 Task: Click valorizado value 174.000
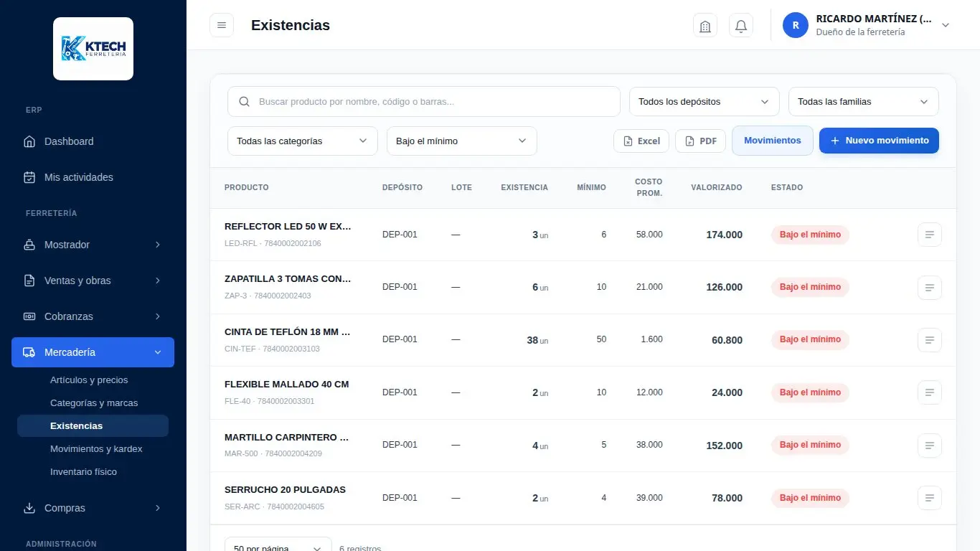[x=724, y=235]
